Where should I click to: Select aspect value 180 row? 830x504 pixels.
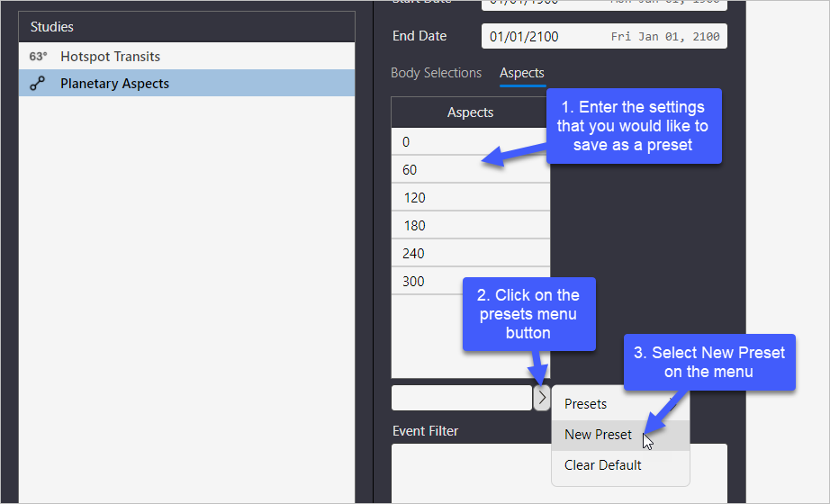point(470,226)
